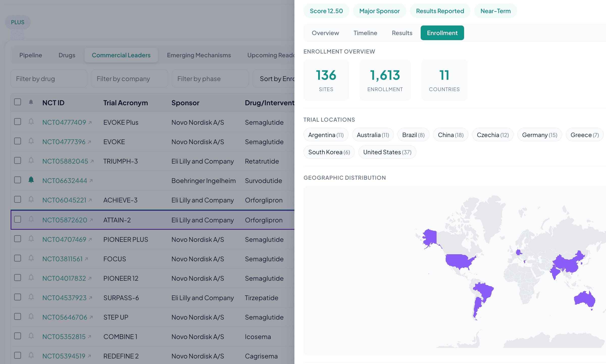Open the Results tab in trial panel

tap(402, 33)
